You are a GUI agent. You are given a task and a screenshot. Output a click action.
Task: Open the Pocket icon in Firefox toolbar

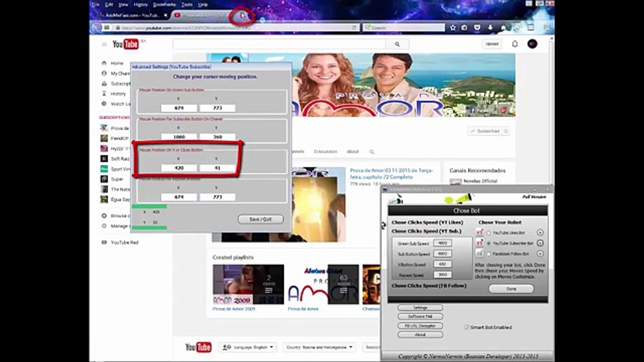pyautogui.click(x=477, y=28)
